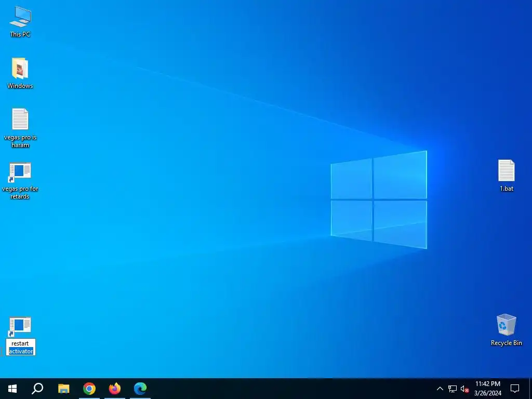Switch to Firefox in the taskbar
Viewport: 532px width, 399px height.
pyautogui.click(x=115, y=389)
